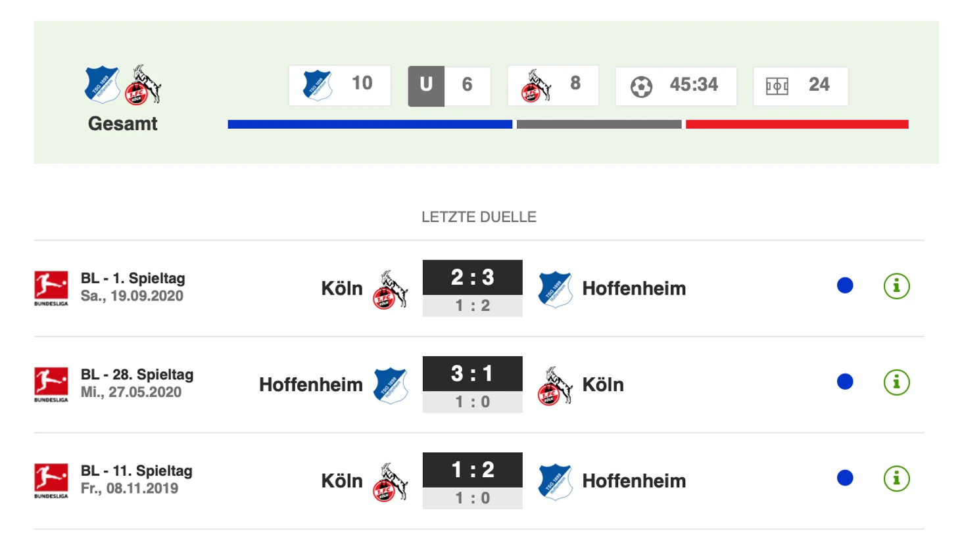This screenshot has height=560, width=960.
Task: Click the gray U draws badge
Action: (426, 85)
